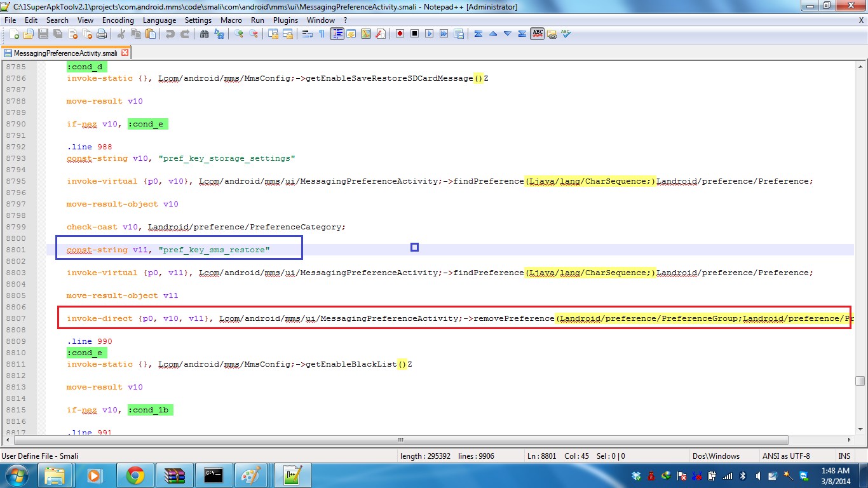The image size is (868, 488).
Task: Toggle the spell-check ABC toolbar button
Action: coord(538,34)
